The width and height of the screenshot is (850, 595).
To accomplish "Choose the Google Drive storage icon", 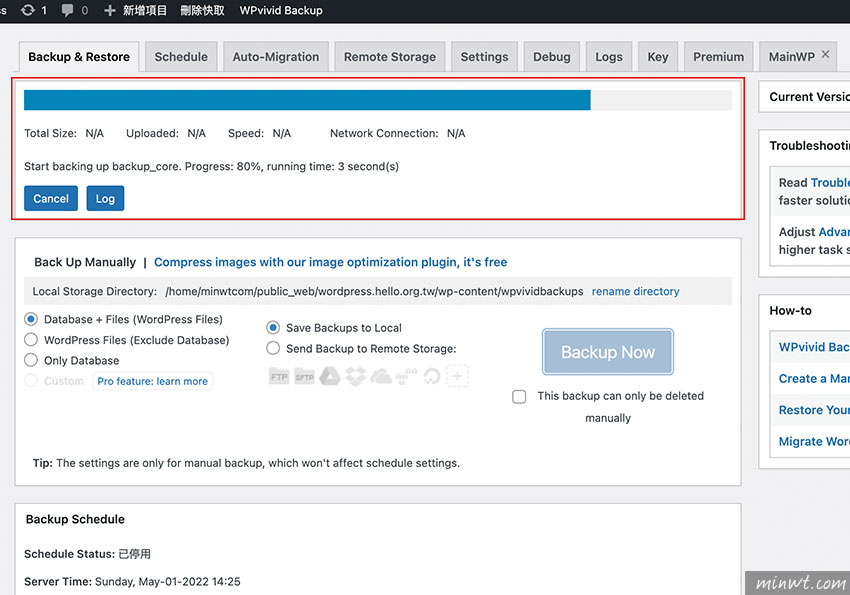I will [x=330, y=376].
